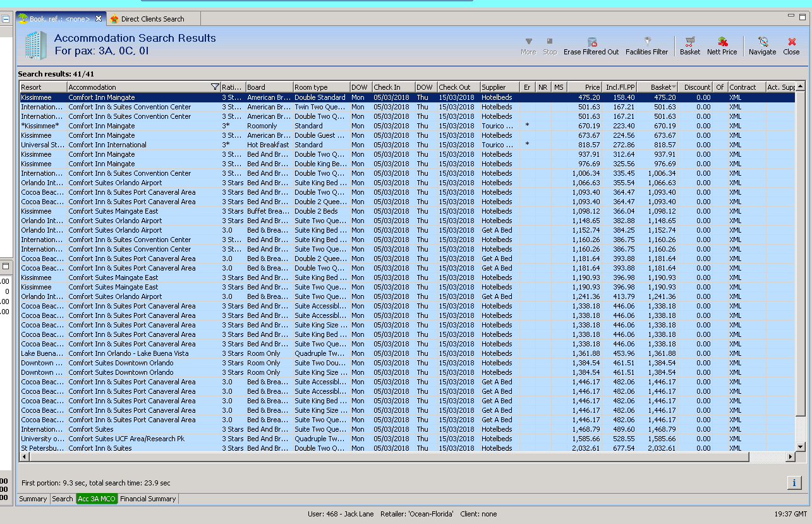The height and width of the screenshot is (524, 812).
Task: Minimize the search results panel
Action: click(x=790, y=16)
